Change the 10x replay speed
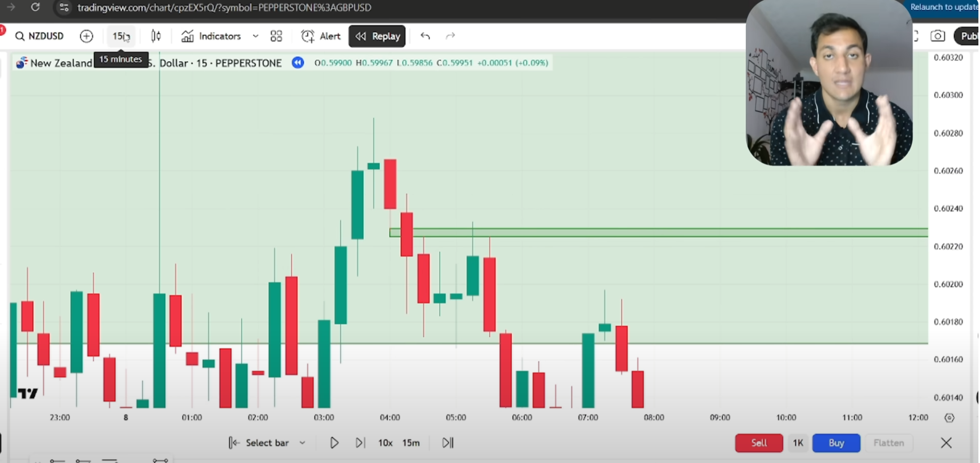The width and height of the screenshot is (980, 463). click(x=385, y=443)
